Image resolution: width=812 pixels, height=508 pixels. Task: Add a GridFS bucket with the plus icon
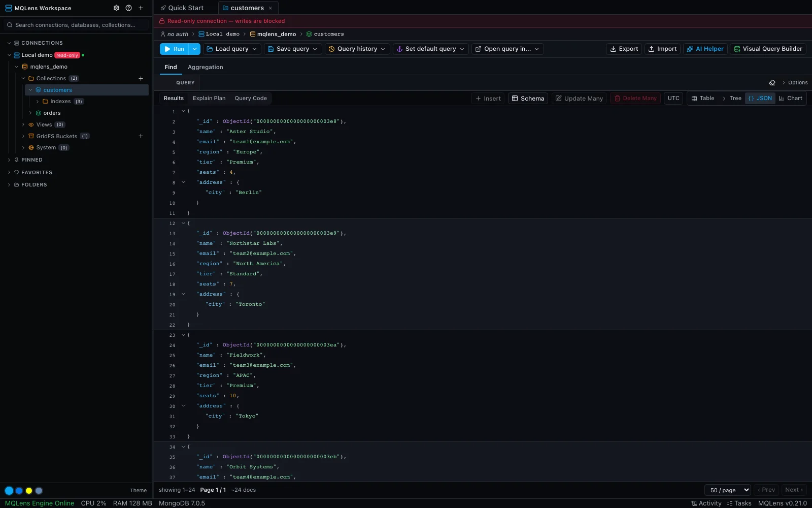[141, 136]
